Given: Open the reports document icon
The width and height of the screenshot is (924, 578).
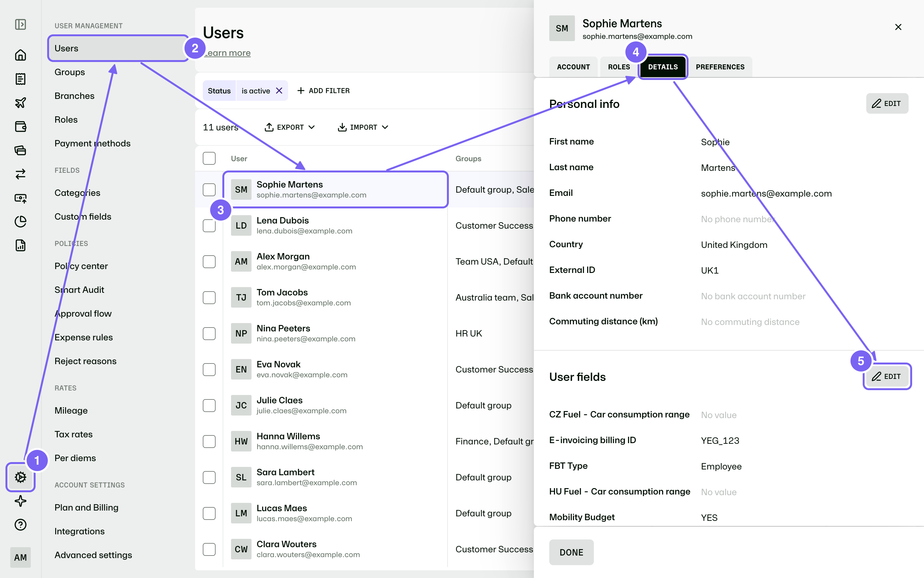Looking at the screenshot, I should point(20,245).
